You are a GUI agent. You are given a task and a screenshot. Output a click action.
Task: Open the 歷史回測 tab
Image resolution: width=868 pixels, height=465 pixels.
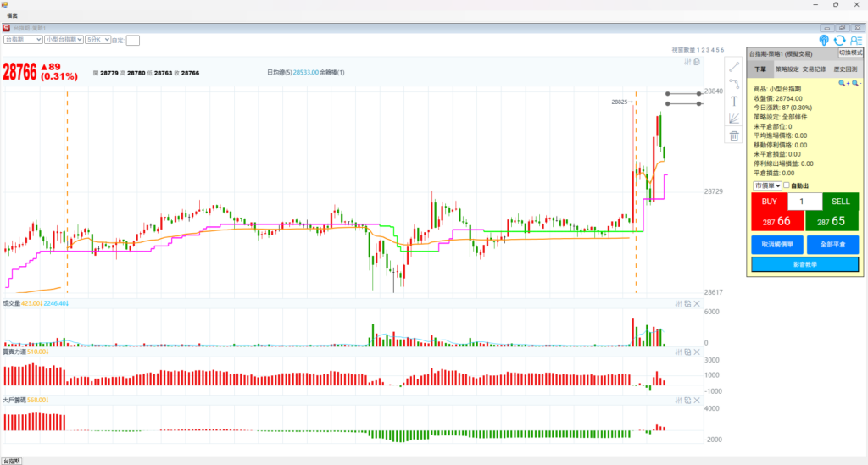coord(845,69)
